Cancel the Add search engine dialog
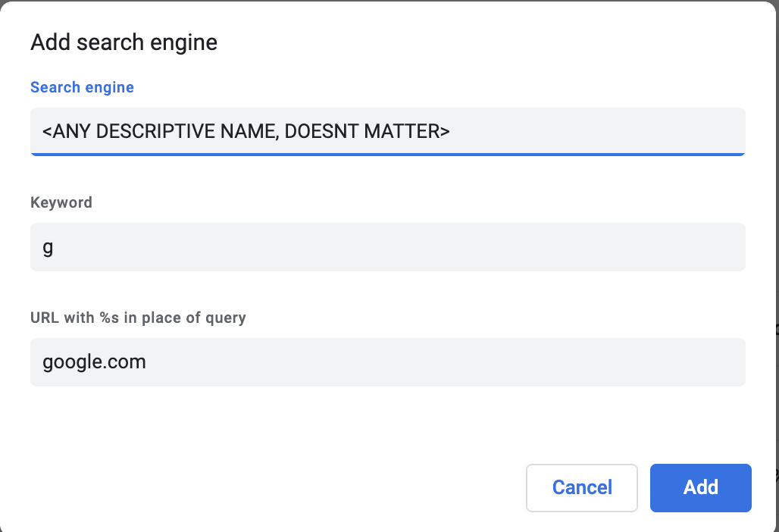The width and height of the screenshot is (779, 532). tap(582, 487)
